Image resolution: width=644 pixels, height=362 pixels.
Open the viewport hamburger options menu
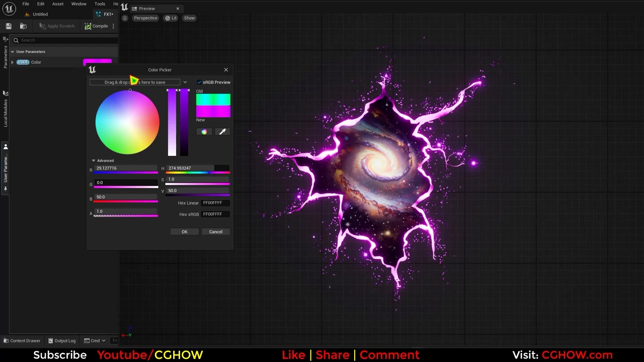click(x=125, y=18)
